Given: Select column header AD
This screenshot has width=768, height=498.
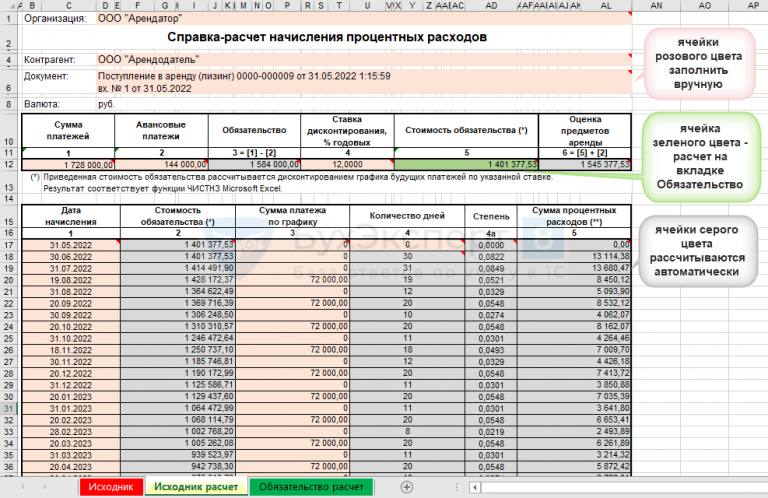Looking at the screenshot, I should [491, 5].
